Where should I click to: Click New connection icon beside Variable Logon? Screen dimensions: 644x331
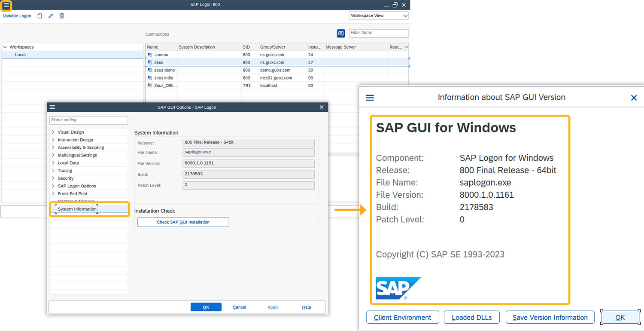[x=39, y=16]
